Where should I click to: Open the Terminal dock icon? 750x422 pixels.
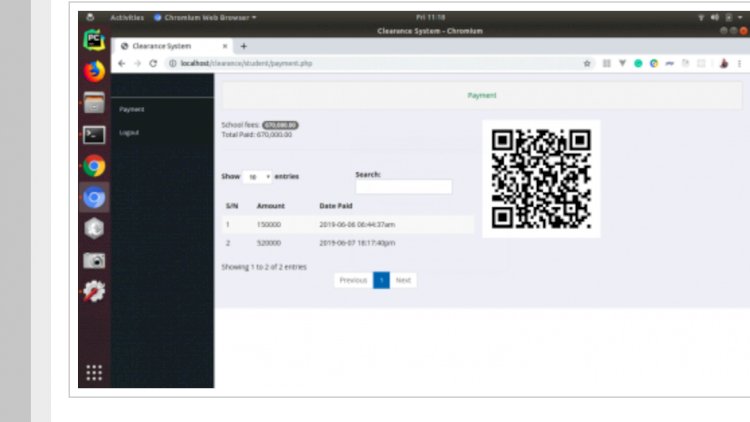[94, 134]
